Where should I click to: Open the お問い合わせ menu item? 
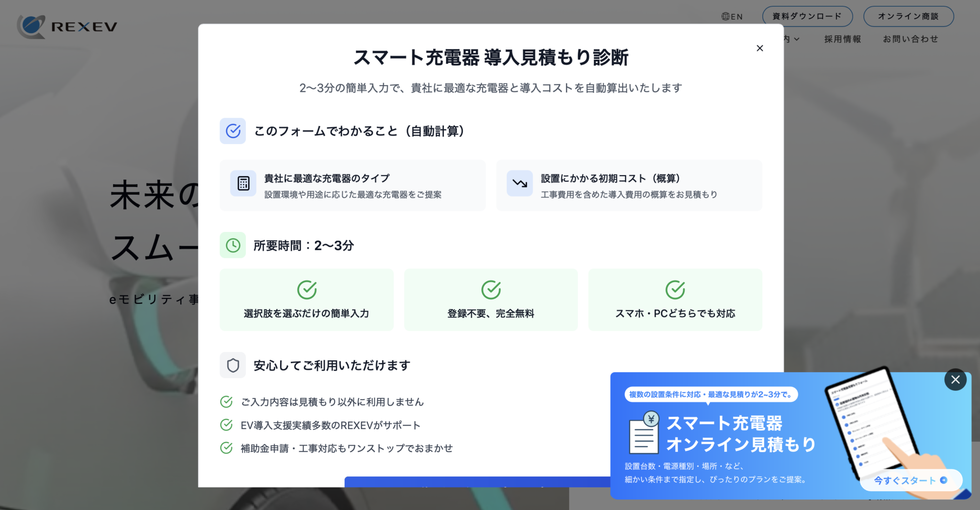tap(910, 39)
